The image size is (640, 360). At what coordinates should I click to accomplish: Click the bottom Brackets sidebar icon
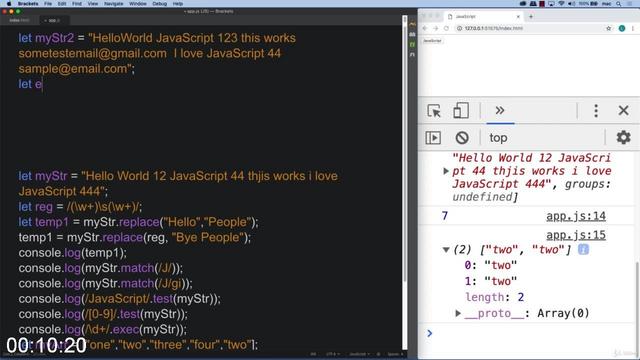click(412, 54)
